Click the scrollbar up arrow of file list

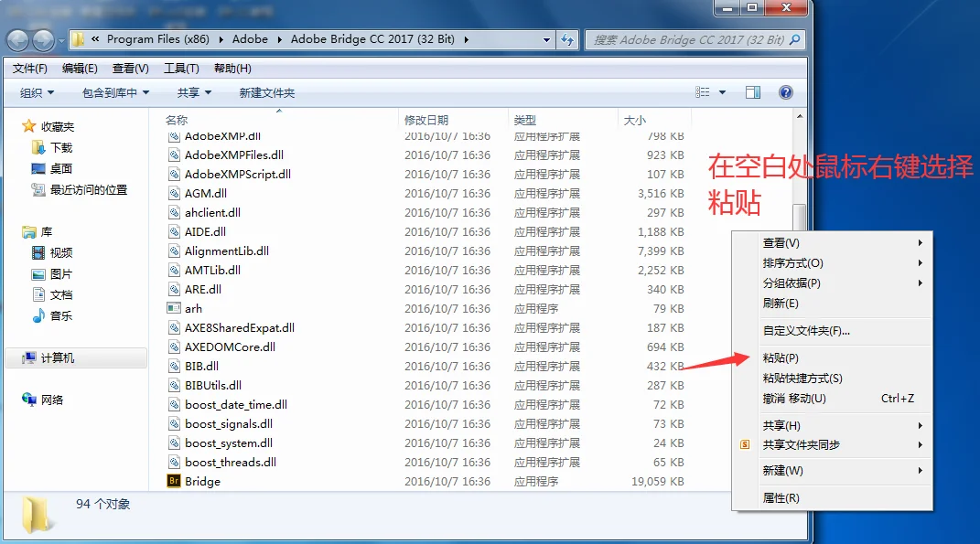800,117
